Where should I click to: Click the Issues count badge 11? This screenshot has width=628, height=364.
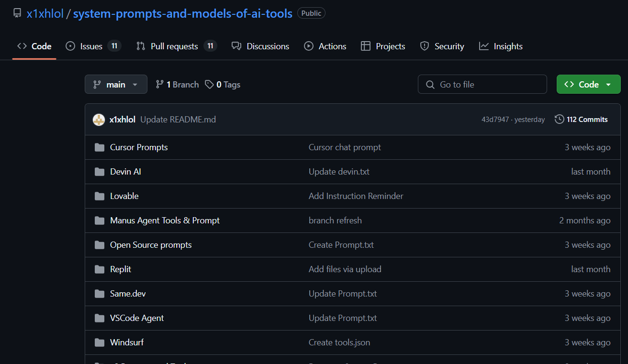point(114,46)
